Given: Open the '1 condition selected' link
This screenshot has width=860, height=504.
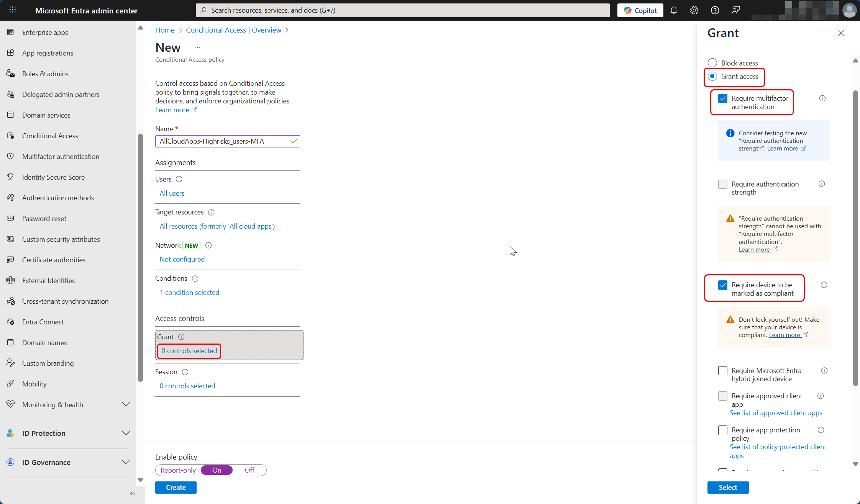Looking at the screenshot, I should click(x=189, y=293).
